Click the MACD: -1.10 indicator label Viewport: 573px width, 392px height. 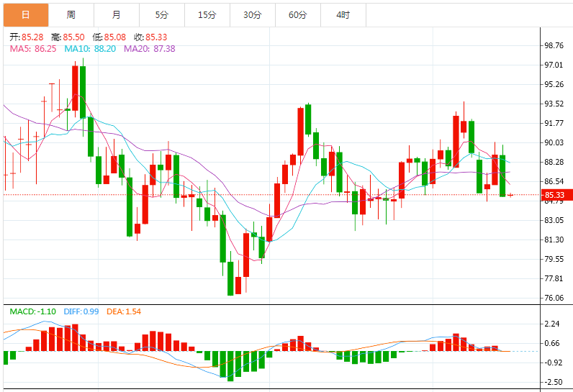[x=32, y=311]
